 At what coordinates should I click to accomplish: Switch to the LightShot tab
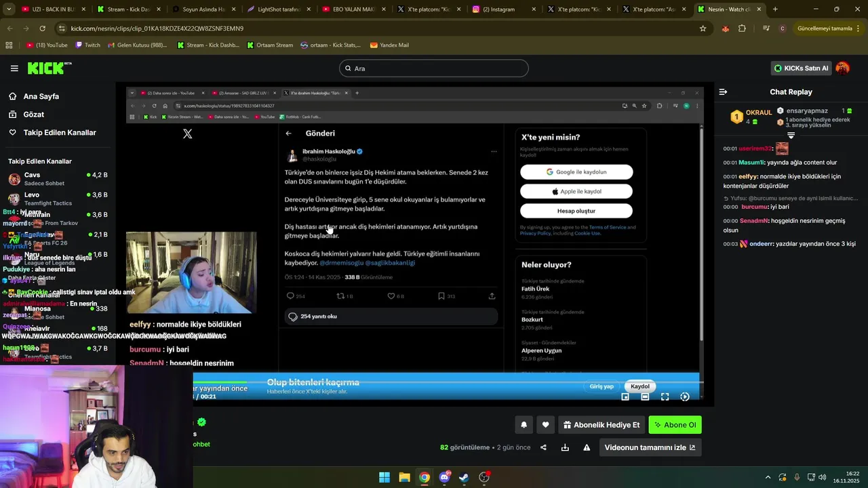coord(278,9)
